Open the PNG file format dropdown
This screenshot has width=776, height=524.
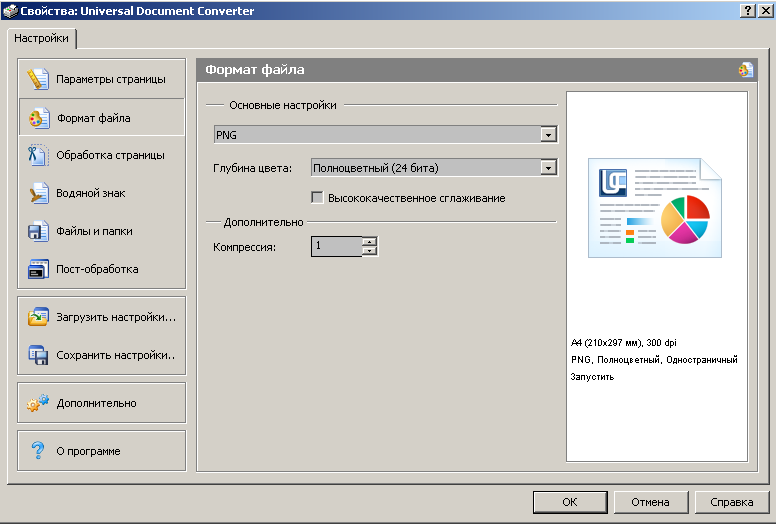click(x=548, y=135)
